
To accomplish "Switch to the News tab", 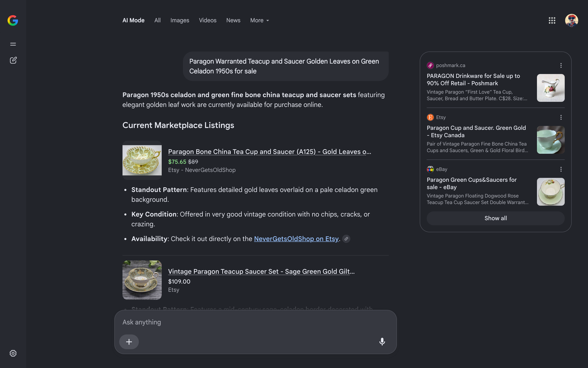I will pyautogui.click(x=233, y=20).
